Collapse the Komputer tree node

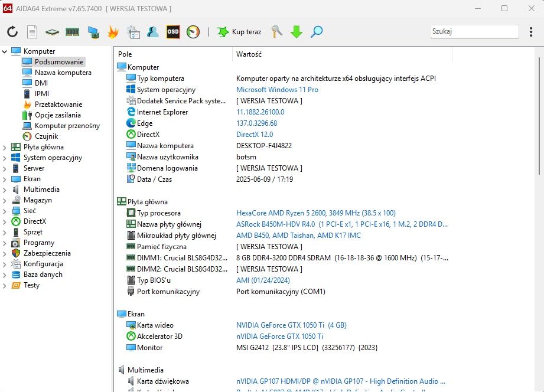pos(5,51)
